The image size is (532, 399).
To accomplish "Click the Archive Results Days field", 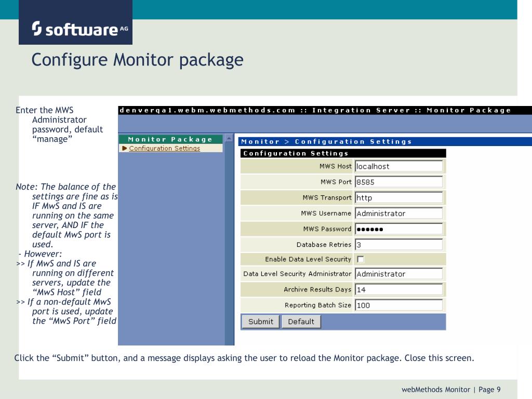I will (398, 289).
